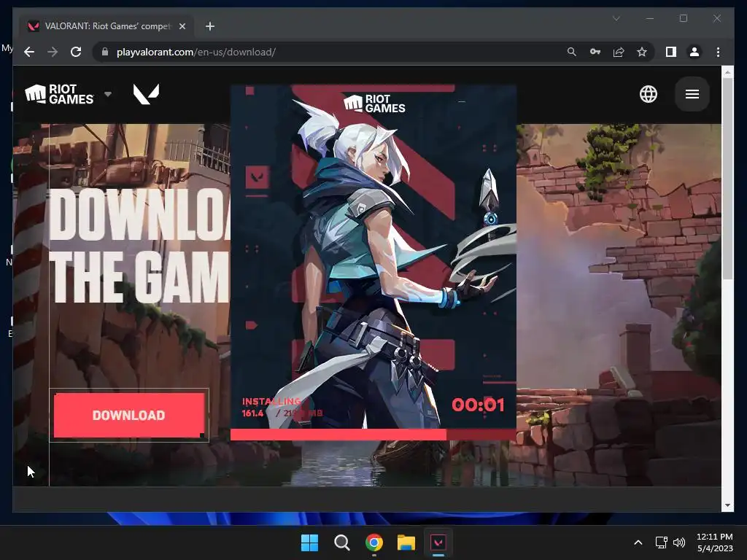This screenshot has width=747, height=560.
Task: Bookmark this page with the star
Action: (x=642, y=52)
